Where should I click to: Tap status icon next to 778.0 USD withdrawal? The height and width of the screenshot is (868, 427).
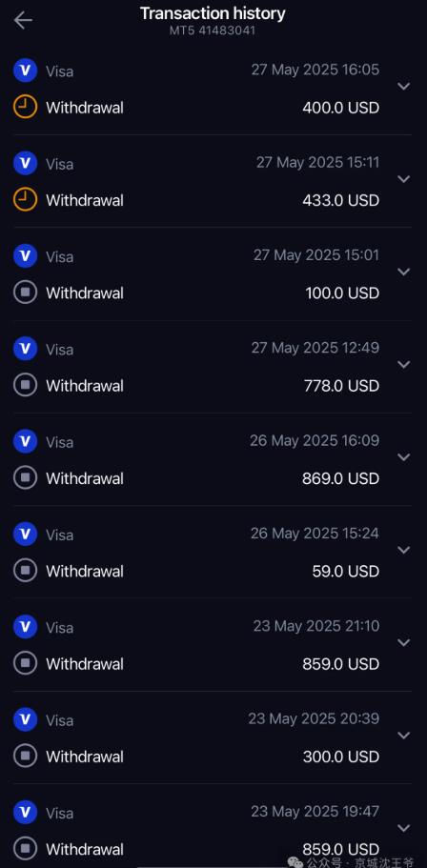(x=25, y=385)
